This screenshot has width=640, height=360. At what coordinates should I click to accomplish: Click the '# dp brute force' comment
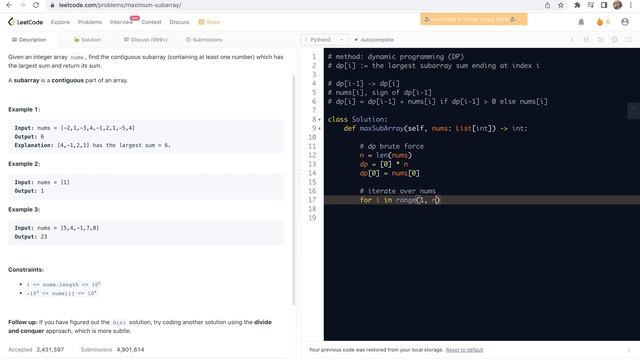tap(392, 147)
